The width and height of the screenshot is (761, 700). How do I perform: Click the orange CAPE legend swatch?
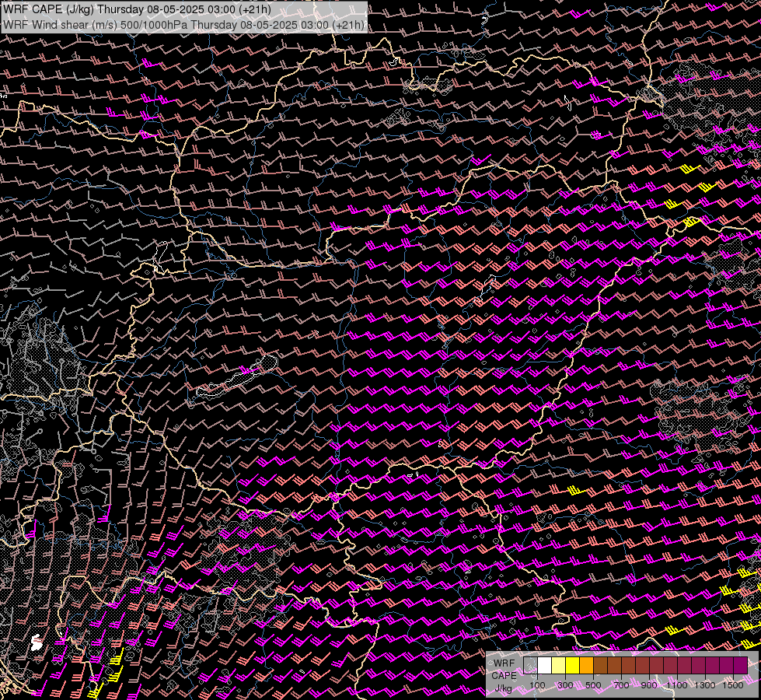(586, 666)
